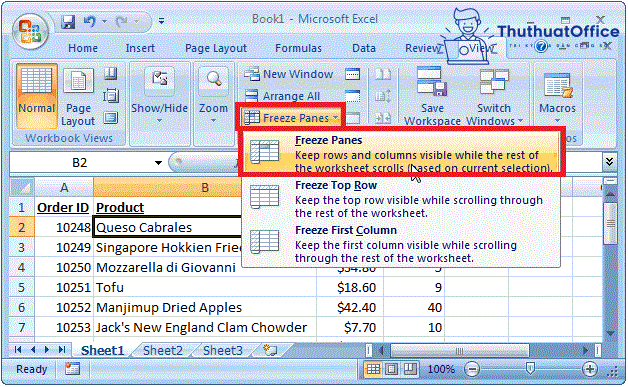Click View Side by Side icon
The image size is (628, 387).
(382, 74)
